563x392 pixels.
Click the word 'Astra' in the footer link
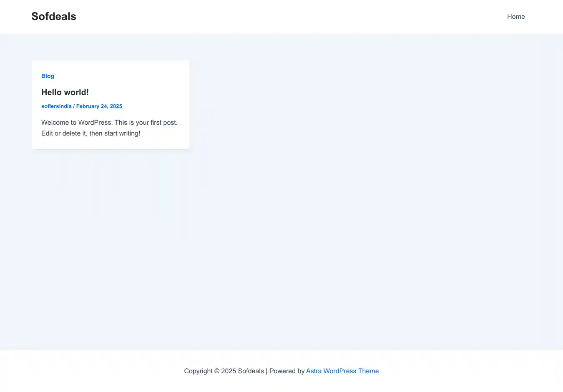point(314,371)
